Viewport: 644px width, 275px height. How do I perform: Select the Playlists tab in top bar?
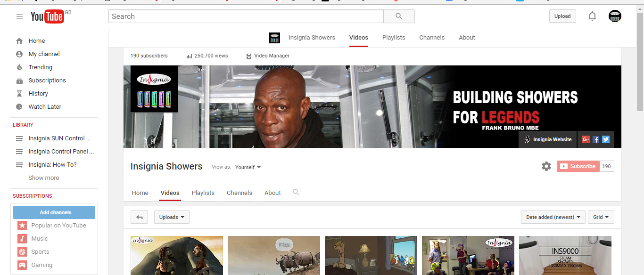(x=394, y=38)
